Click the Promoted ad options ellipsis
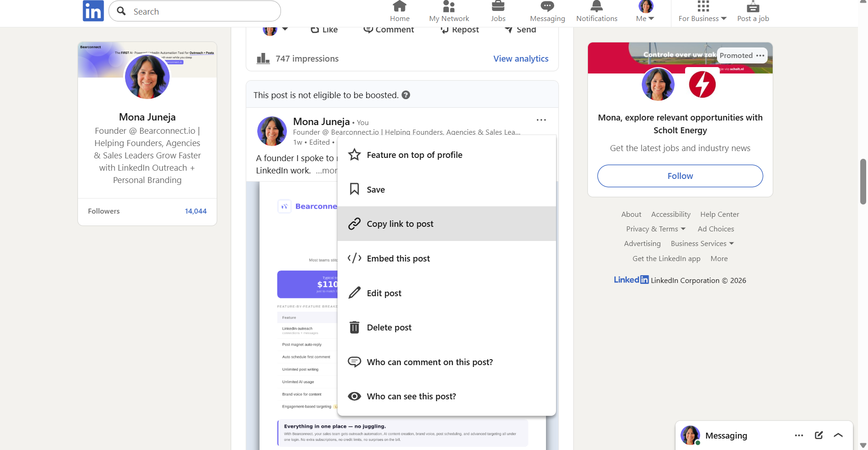 [x=760, y=56]
